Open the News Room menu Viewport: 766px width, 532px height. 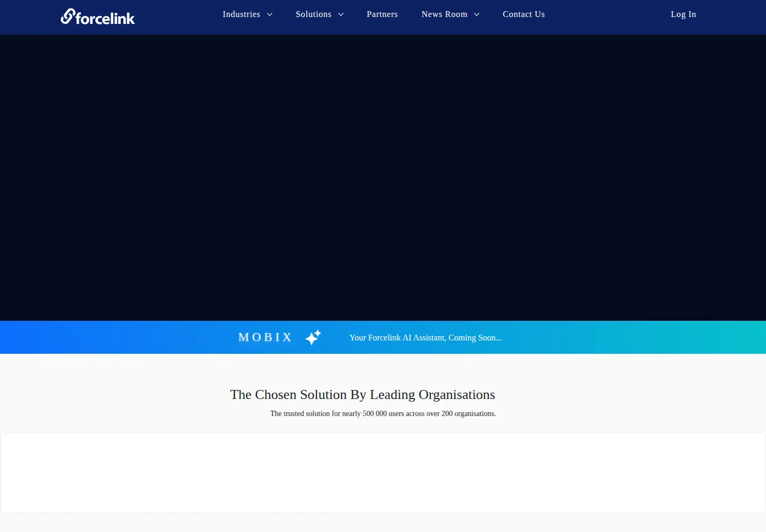click(x=444, y=14)
